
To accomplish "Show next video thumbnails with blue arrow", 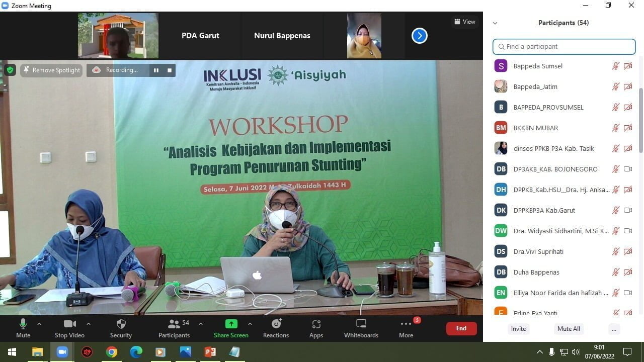I will (x=419, y=36).
